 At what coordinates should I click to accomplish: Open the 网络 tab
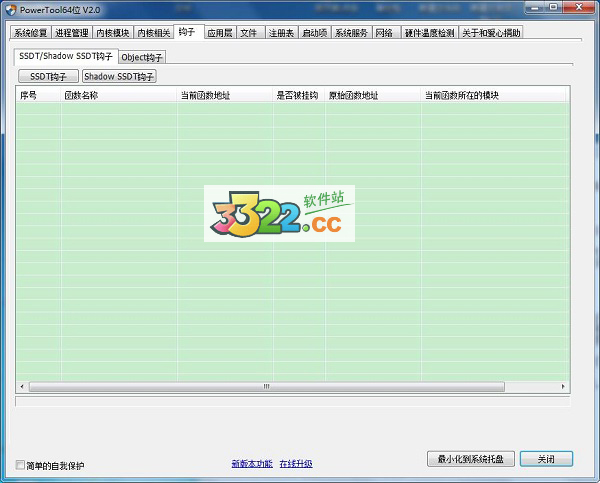pos(386,33)
